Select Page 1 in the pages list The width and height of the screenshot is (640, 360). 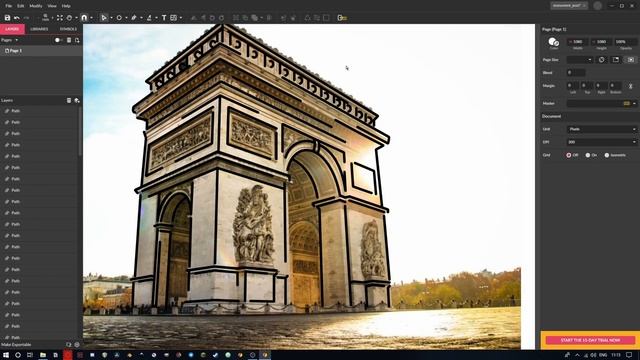[41, 51]
